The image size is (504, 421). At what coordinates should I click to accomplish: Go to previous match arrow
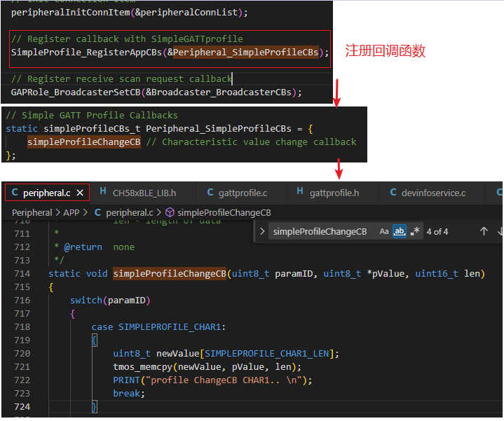pos(484,231)
